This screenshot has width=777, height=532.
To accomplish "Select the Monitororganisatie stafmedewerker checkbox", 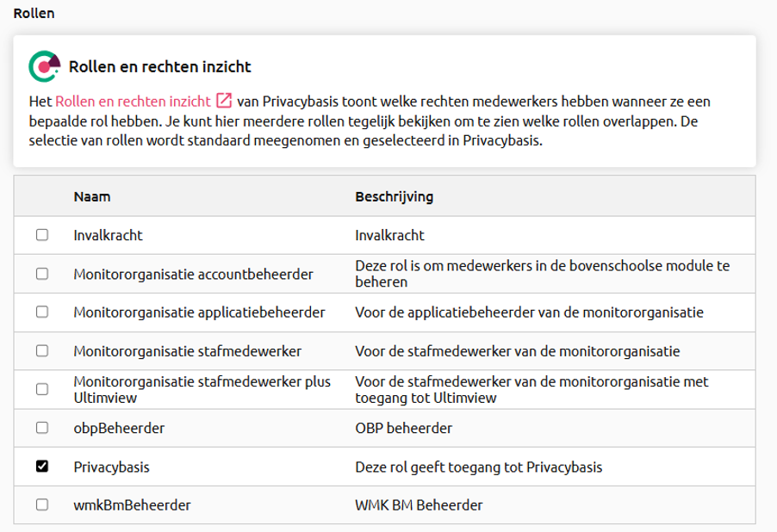I will click(x=41, y=351).
